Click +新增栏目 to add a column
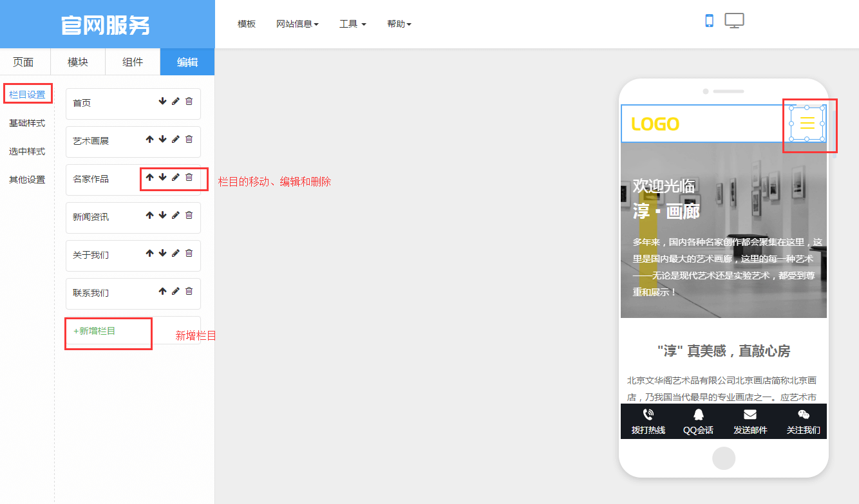 [x=95, y=331]
